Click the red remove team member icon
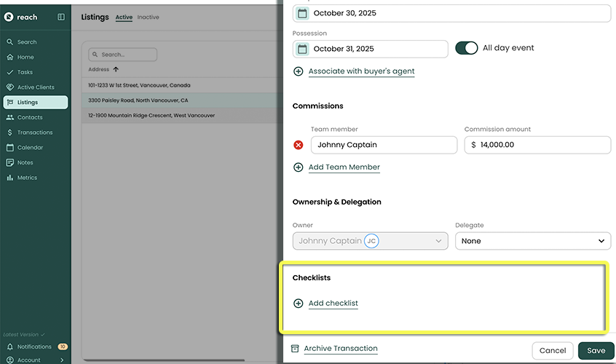Image resolution: width=616 pixels, height=364 pixels. tap(299, 145)
